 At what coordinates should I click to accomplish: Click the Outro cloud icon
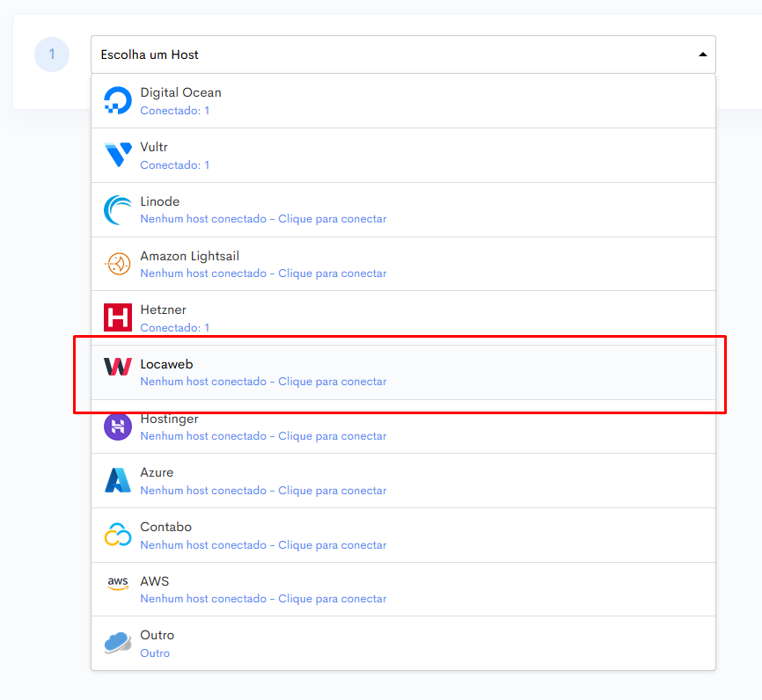tap(118, 643)
